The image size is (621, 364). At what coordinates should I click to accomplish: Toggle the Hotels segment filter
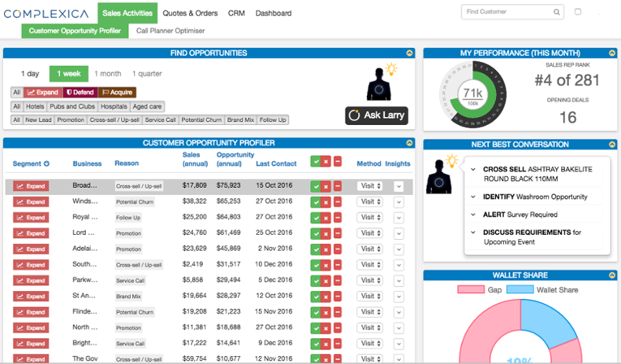point(35,107)
